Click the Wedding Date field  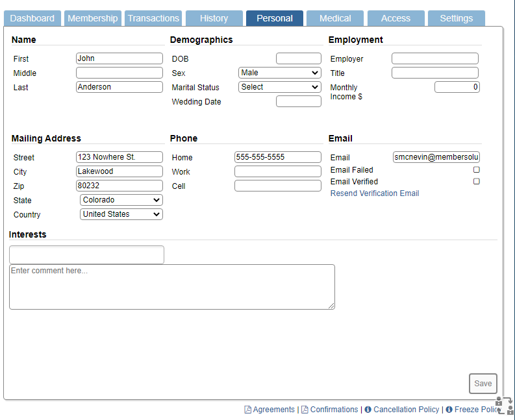pyautogui.click(x=299, y=101)
